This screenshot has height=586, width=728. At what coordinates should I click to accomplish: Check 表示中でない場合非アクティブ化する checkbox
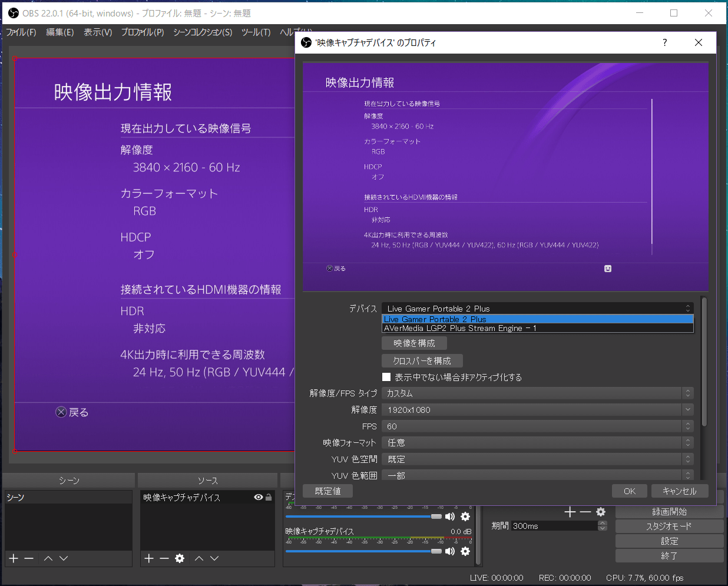[386, 377]
